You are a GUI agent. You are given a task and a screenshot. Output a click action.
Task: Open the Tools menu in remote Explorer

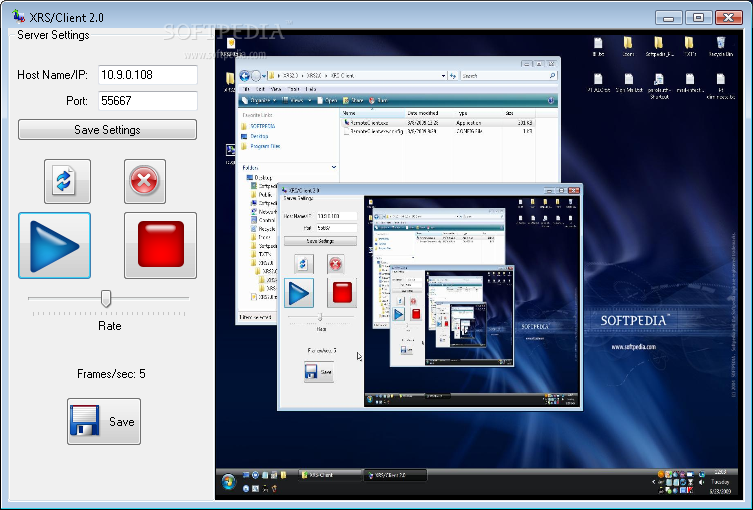coord(293,89)
